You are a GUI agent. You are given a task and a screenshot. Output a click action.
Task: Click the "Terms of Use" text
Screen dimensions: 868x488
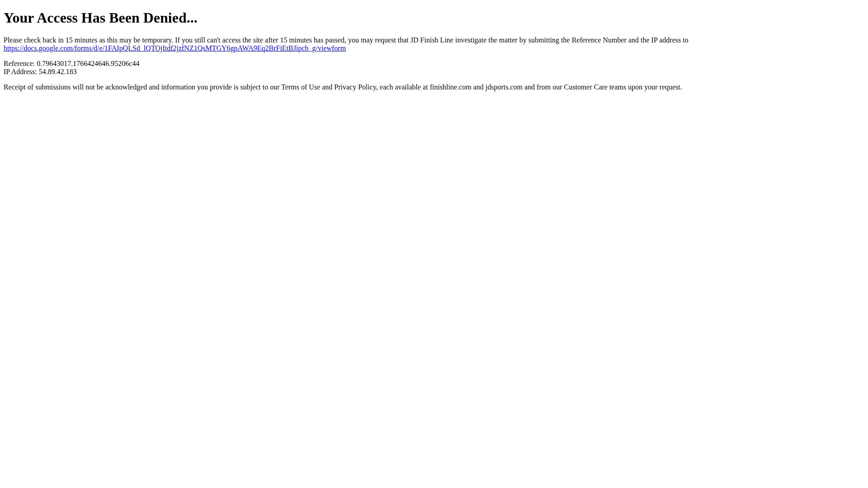[301, 87]
